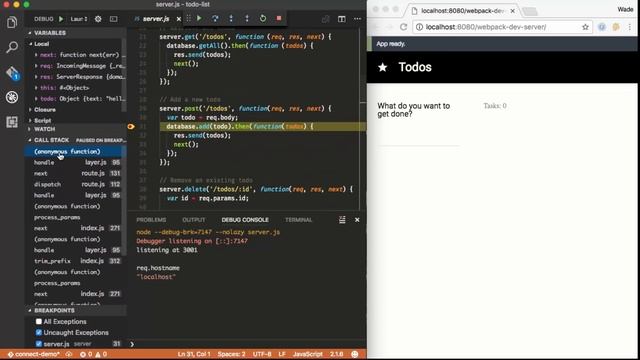Switch to the TERMINAL tab
Screen dimensions: 640x360
(298, 220)
